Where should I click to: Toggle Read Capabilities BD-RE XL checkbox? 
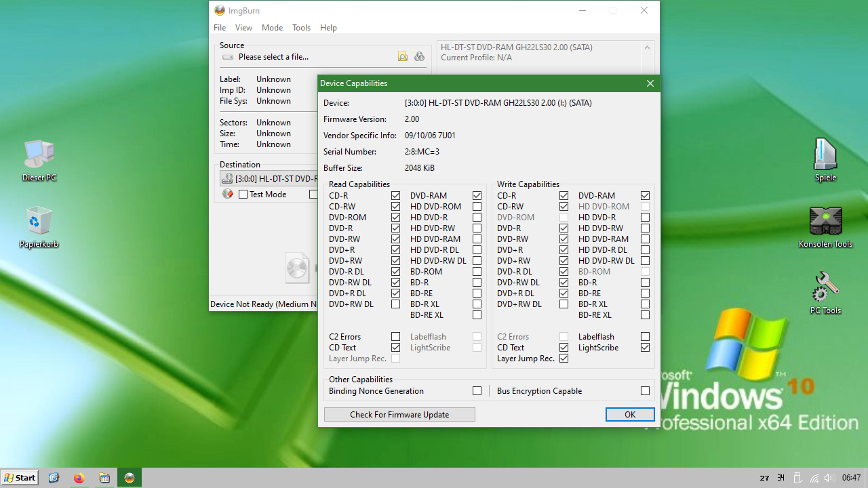pyautogui.click(x=477, y=315)
